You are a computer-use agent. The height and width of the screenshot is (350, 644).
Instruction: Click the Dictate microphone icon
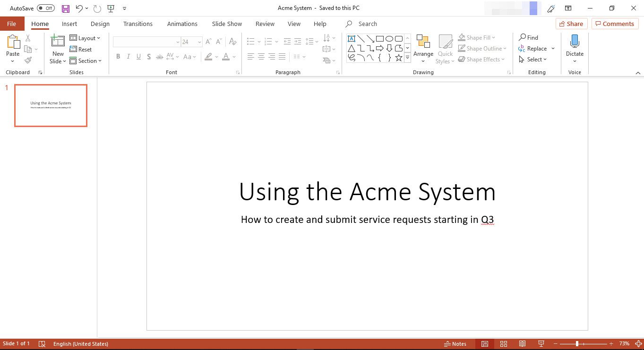pyautogui.click(x=575, y=41)
